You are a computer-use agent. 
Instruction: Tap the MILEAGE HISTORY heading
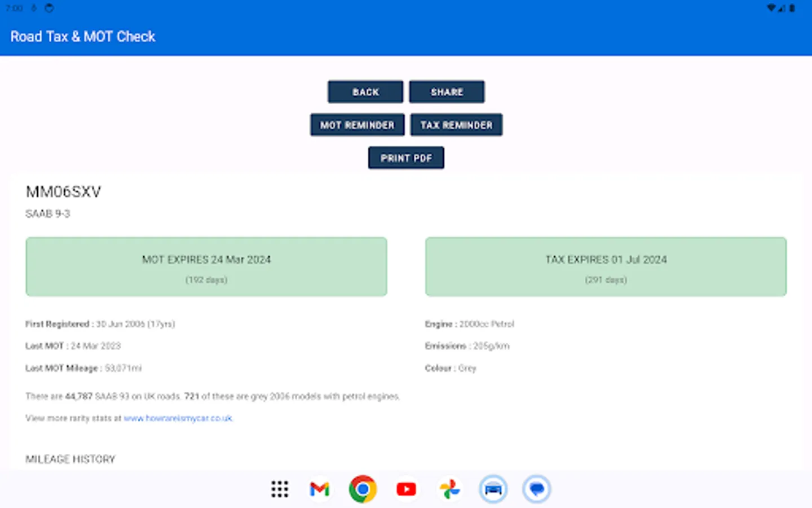pyautogui.click(x=70, y=459)
